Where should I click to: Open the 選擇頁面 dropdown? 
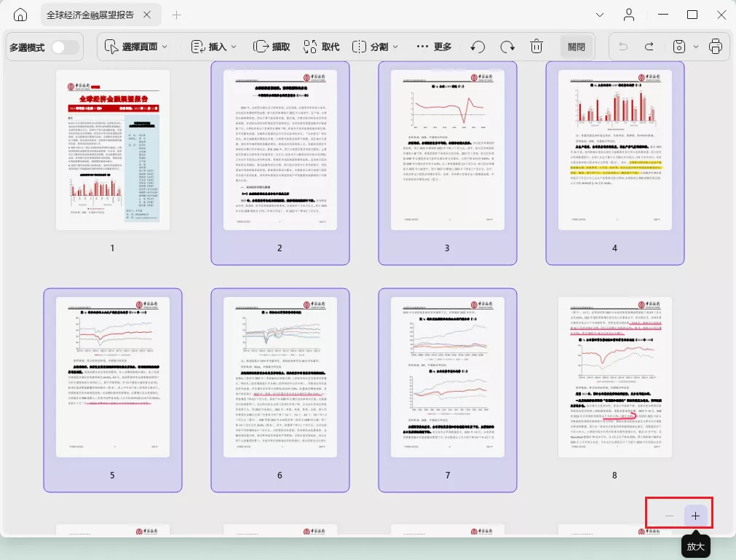[135, 47]
